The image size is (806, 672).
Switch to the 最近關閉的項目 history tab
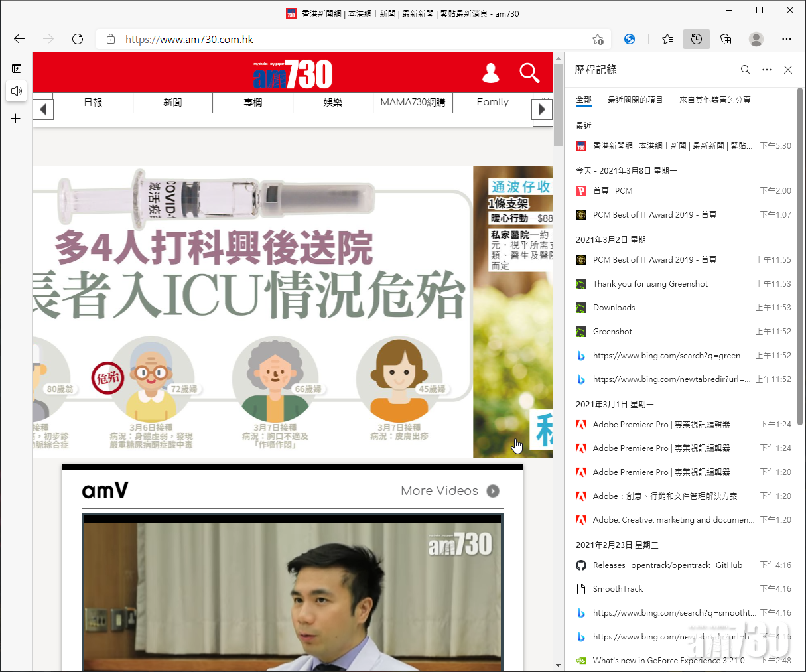pyautogui.click(x=635, y=100)
